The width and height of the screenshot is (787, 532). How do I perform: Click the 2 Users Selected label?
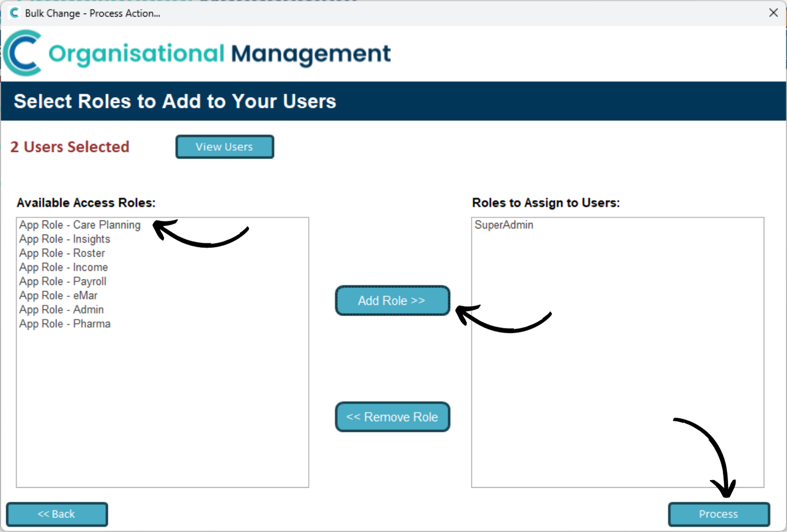pyautogui.click(x=70, y=147)
